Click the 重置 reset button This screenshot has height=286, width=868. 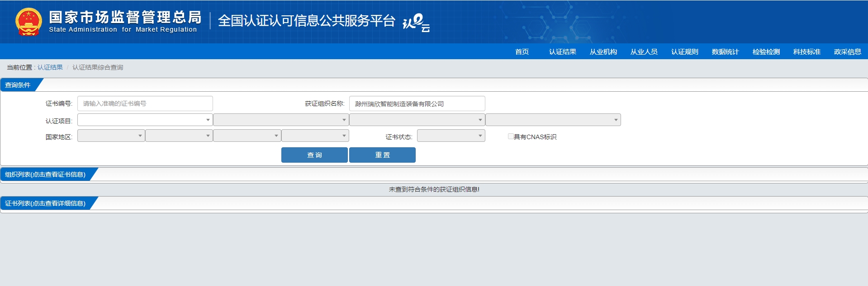[382, 155]
